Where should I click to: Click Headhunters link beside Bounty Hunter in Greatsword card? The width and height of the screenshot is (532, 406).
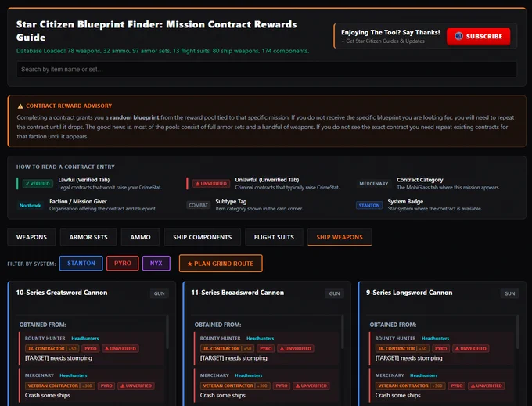pyautogui.click(x=85, y=338)
